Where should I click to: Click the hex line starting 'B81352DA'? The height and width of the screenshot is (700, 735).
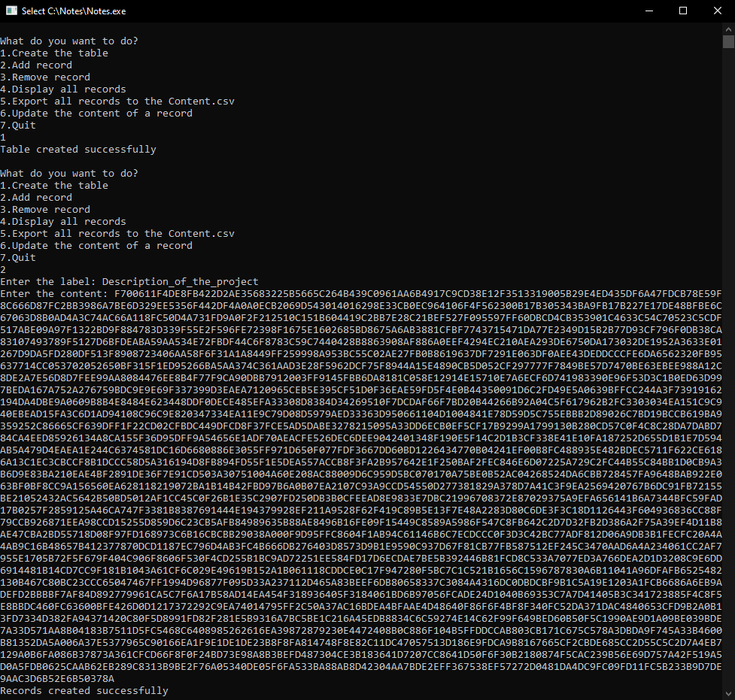click(361, 642)
